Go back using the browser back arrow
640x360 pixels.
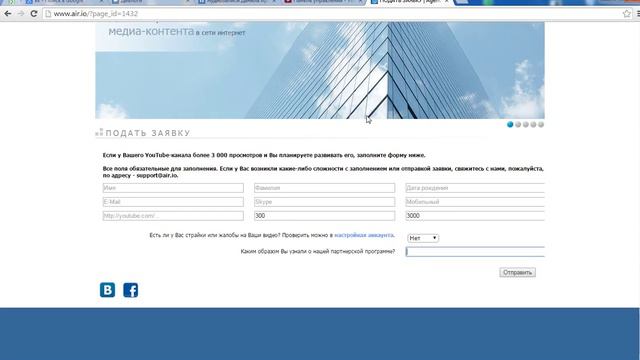point(8,13)
